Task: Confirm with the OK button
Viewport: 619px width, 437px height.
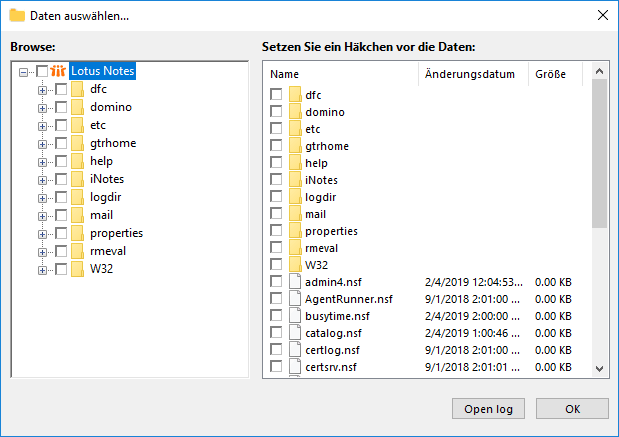Action: tap(572, 409)
